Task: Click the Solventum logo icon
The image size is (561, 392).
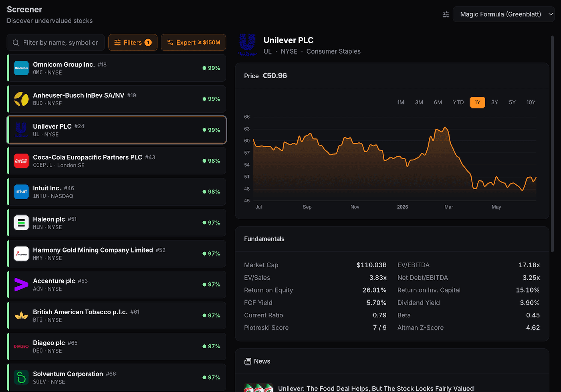Action: click(x=21, y=377)
